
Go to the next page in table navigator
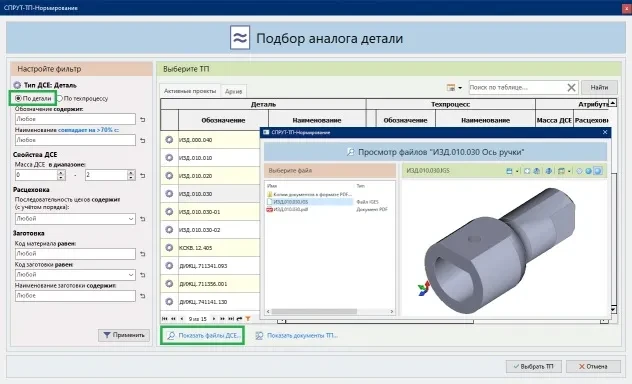[x=222, y=319]
